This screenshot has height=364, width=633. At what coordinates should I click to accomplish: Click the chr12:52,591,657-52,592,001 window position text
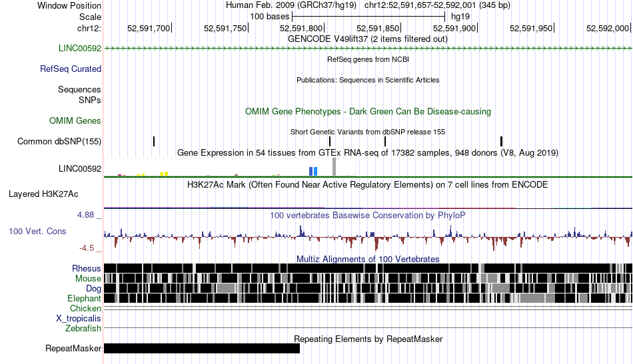pos(437,5)
